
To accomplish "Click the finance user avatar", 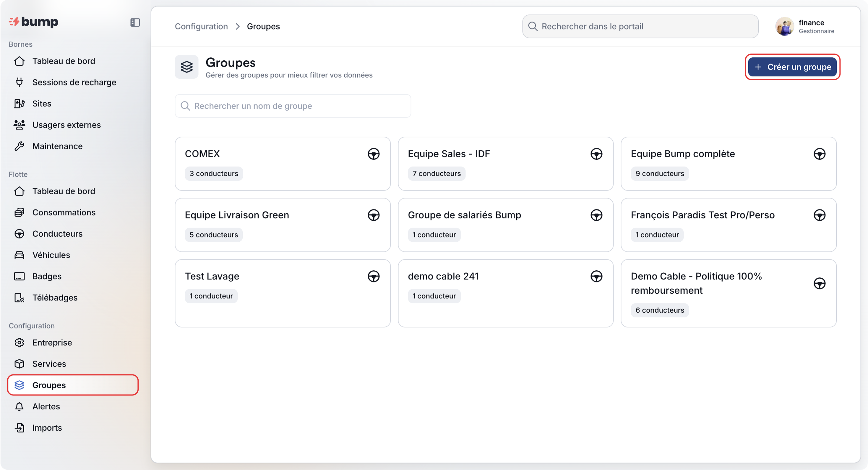I will 784,26.
